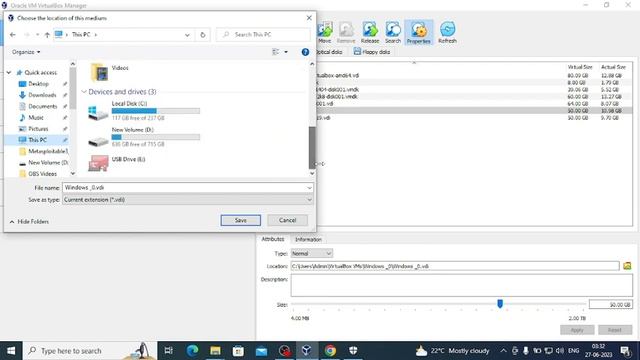This screenshot has width=640, height=360.
Task: Click the file list vertical scrollbar thumb
Action: coord(312,147)
